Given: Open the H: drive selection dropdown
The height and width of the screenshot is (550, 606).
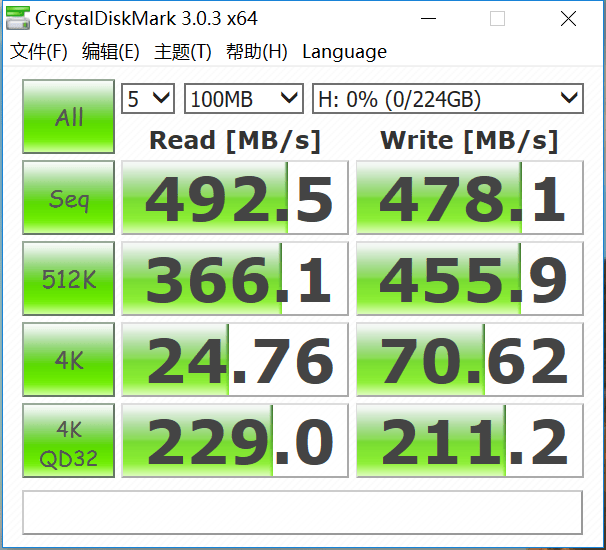Looking at the screenshot, I should pos(448,99).
